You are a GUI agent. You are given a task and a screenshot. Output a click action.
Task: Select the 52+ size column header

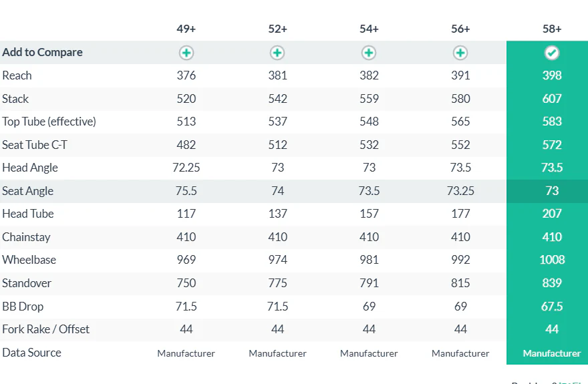[277, 29]
